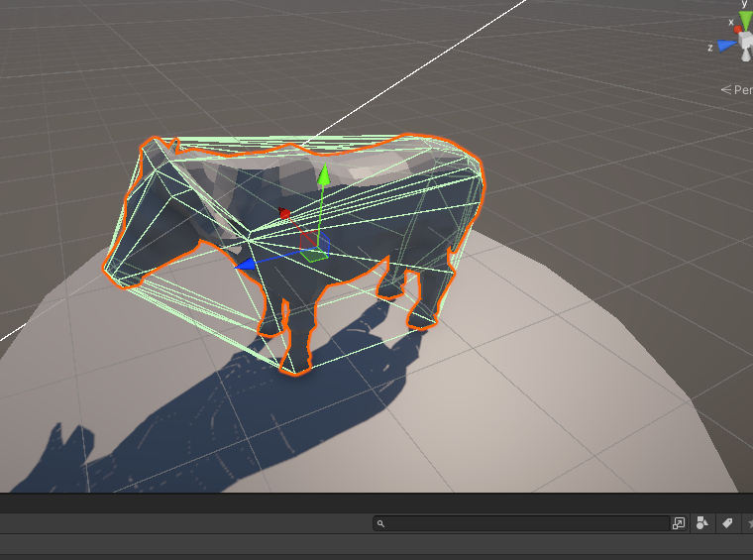Open the search window icon beside the search bar
This screenshot has width=753, height=560.
(x=679, y=523)
